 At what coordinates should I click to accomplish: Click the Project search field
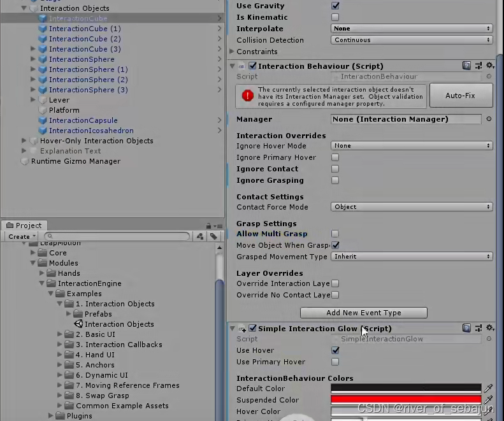(117, 236)
